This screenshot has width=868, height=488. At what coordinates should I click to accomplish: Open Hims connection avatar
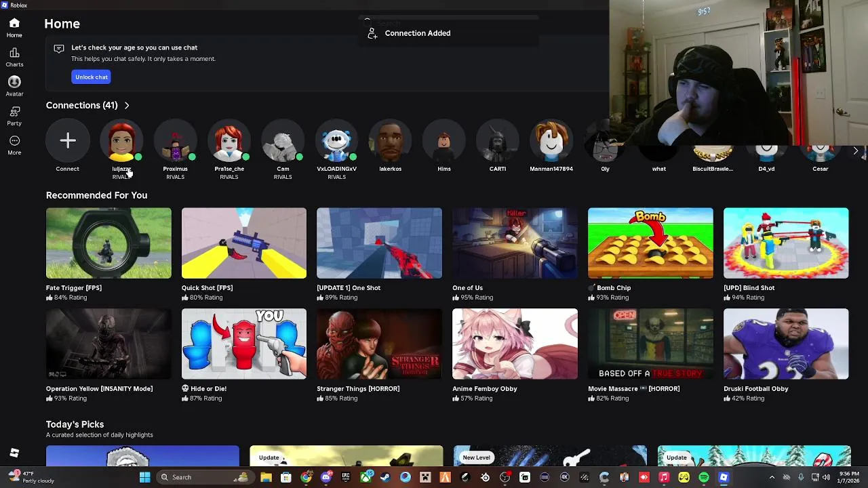click(444, 140)
